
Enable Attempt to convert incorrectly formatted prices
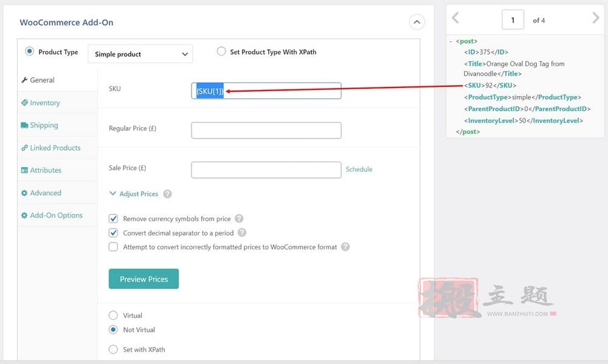[x=113, y=247]
